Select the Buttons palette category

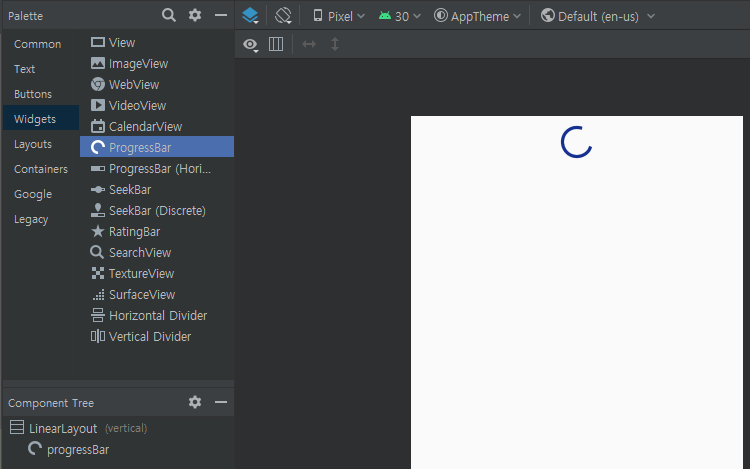(x=33, y=94)
